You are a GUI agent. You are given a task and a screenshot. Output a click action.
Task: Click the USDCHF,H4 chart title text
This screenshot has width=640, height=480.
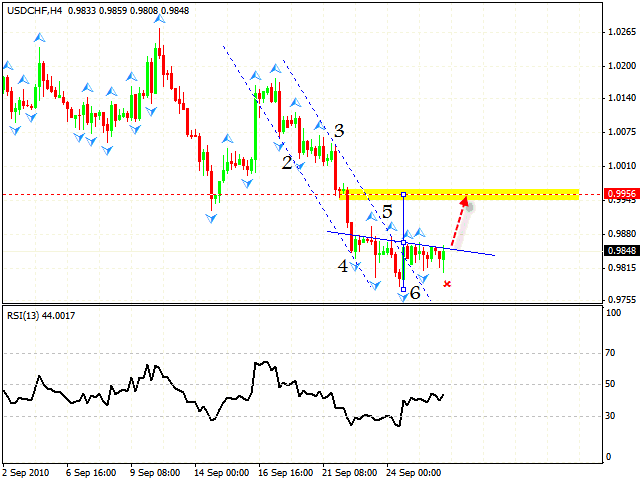34,11
